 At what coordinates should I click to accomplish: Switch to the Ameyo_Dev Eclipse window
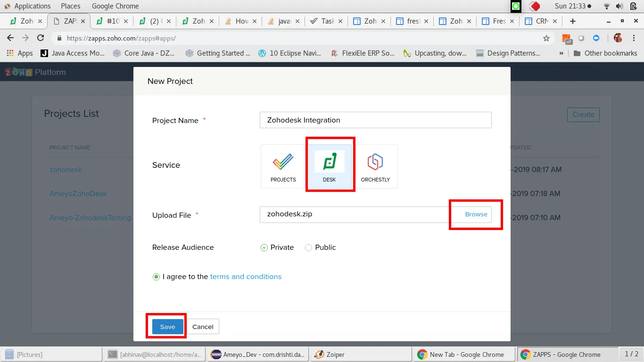click(258, 354)
